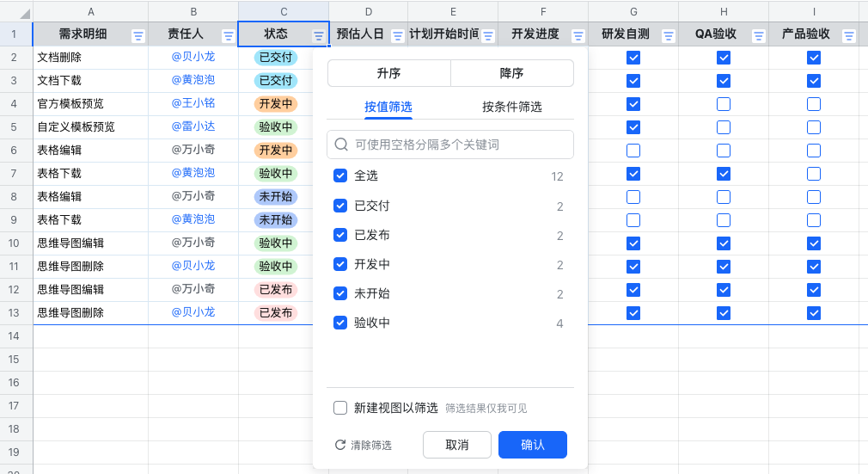Click @万小奇 cell in row 6
Screen dimensions: 868x474
[x=193, y=150]
